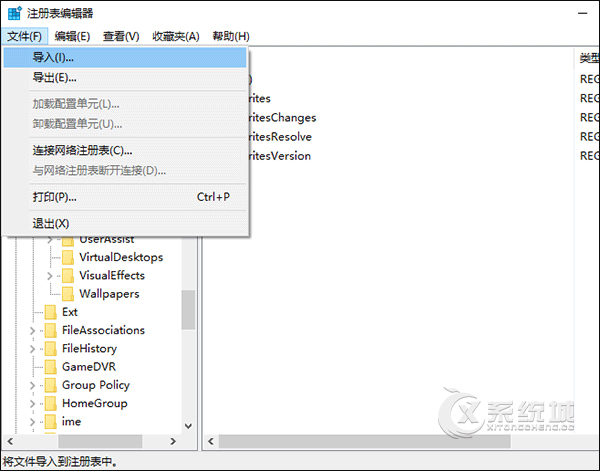Select the GameDVR key label
600x471 pixels.
pos(89,367)
